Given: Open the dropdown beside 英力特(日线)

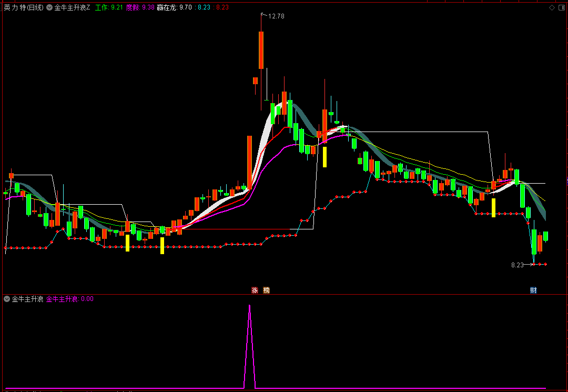Looking at the screenshot, I should tap(49, 7).
